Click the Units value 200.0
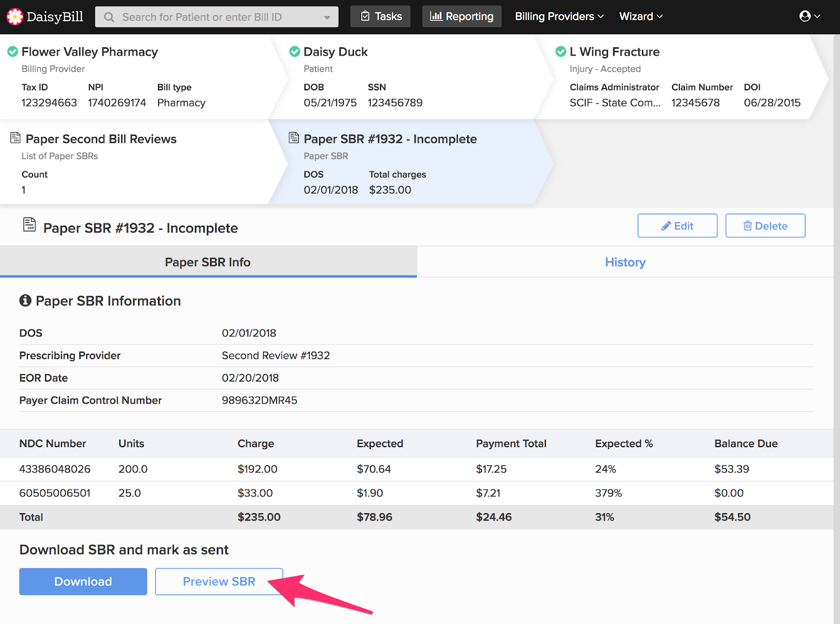Image resolution: width=840 pixels, height=624 pixels. 133,469
